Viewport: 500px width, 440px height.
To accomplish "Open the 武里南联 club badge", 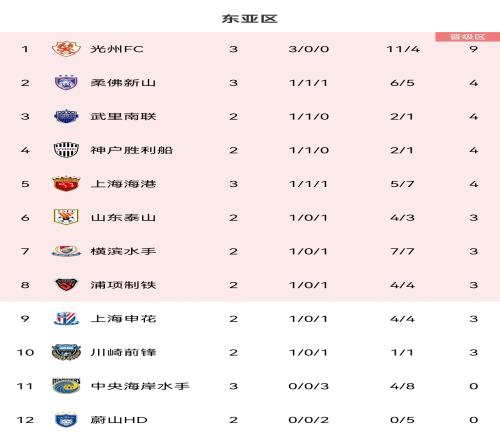I will pos(66,116).
